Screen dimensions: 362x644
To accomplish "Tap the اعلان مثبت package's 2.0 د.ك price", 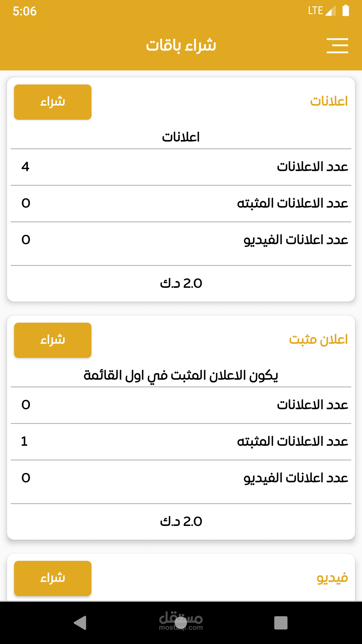I will (181, 522).
